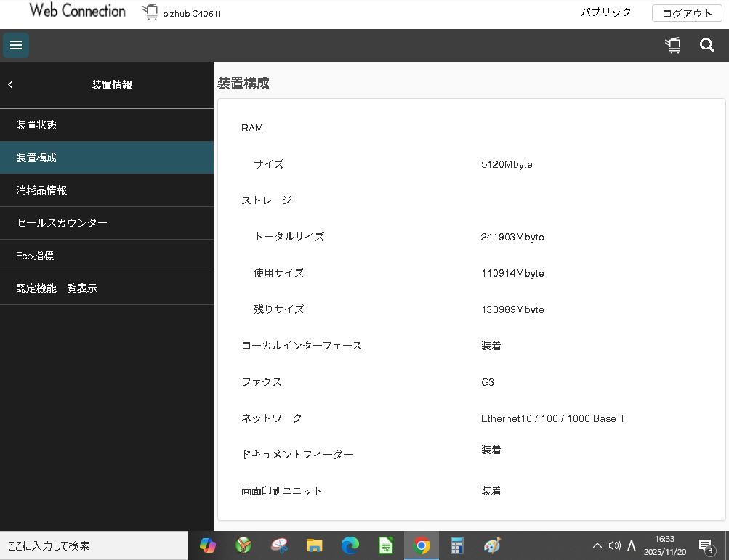Select 装置構成 in the sidebar
The height and width of the screenshot is (560, 729).
[x=36, y=158]
